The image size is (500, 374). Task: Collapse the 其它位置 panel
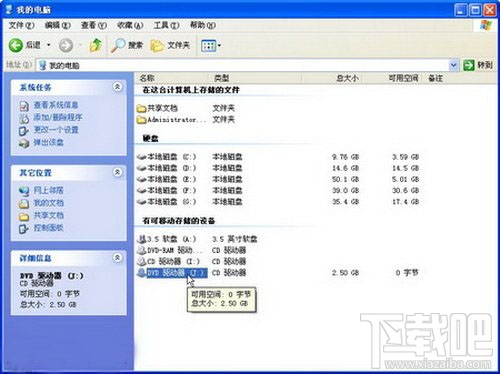click(x=117, y=172)
